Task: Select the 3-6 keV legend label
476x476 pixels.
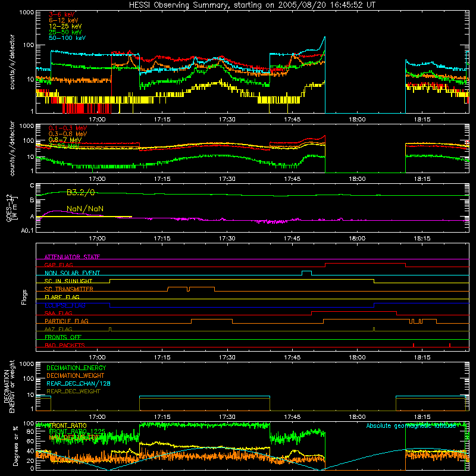Action: pyautogui.click(x=62, y=14)
